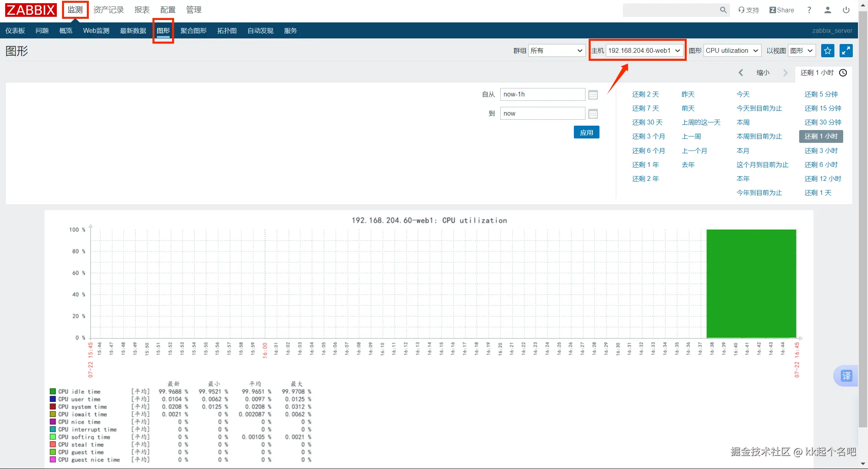Screen dimensions: 868x469
Task: Open the 配置 top menu
Action: (168, 10)
